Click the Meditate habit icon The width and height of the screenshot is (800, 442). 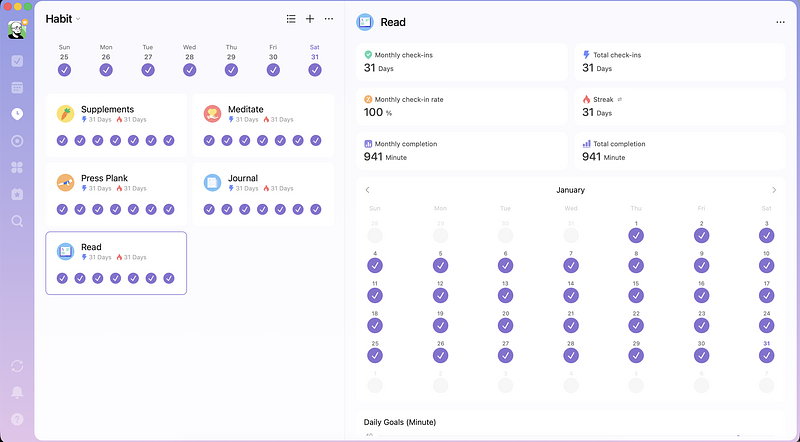(212, 114)
